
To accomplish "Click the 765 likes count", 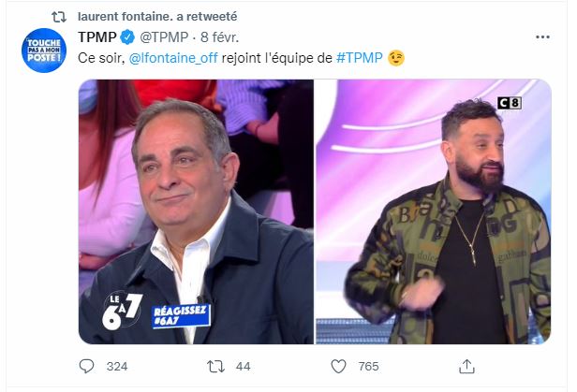I will click(368, 366).
